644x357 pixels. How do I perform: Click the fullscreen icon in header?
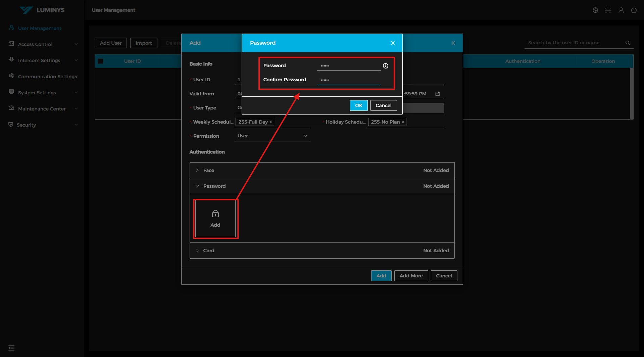coord(608,10)
